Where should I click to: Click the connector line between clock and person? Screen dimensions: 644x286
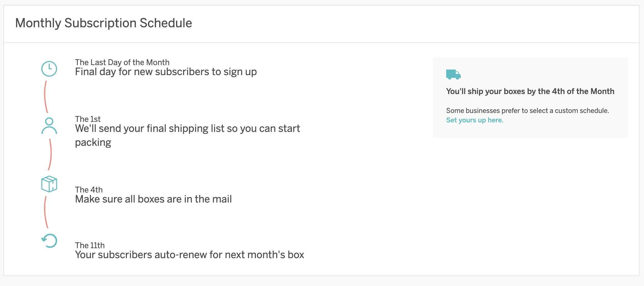[45, 97]
